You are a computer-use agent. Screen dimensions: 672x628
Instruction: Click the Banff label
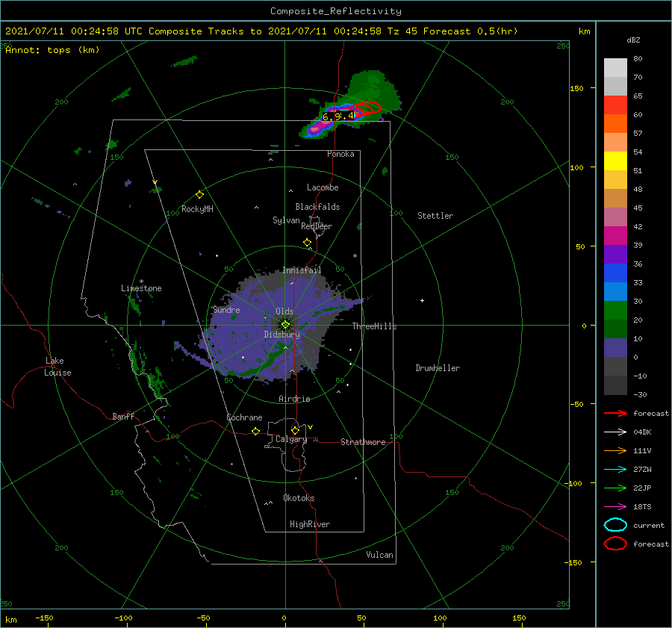[123, 416]
